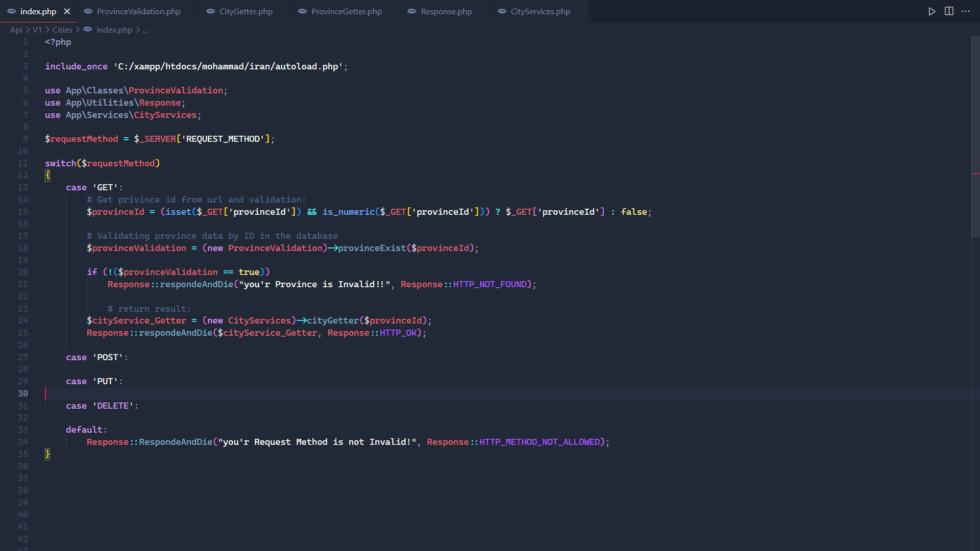
Task: Click the PHP icon on Response.php tab
Action: point(412,11)
